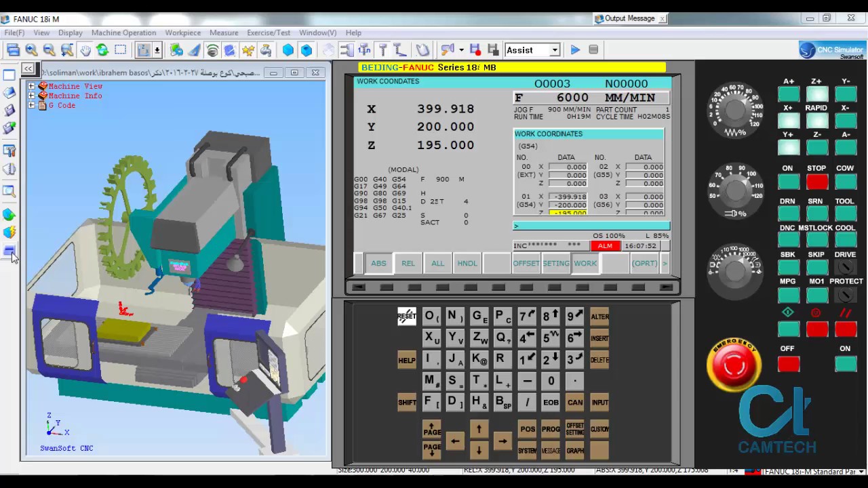
Task: Click the yellow star toolbar icon
Action: coord(248,50)
